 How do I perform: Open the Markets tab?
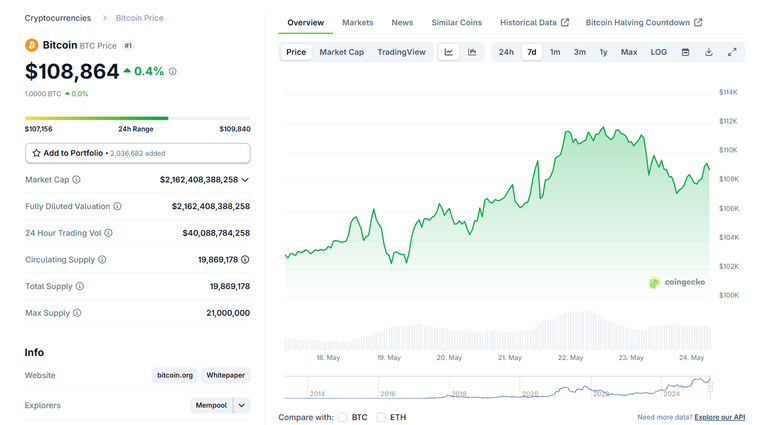click(358, 23)
